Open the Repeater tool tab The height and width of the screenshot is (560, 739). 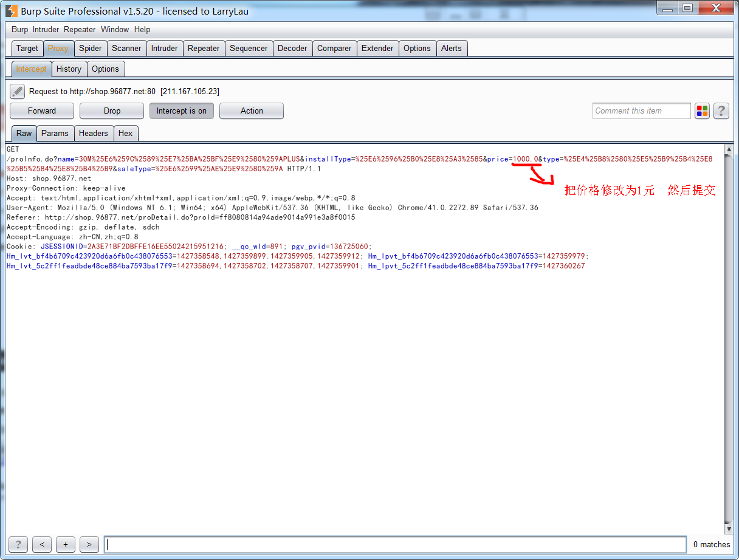click(204, 49)
